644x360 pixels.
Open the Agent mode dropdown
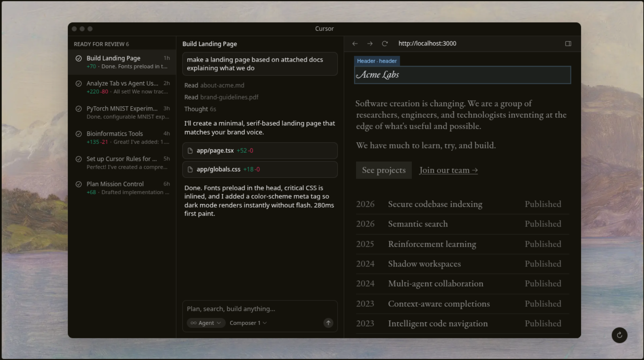point(206,323)
